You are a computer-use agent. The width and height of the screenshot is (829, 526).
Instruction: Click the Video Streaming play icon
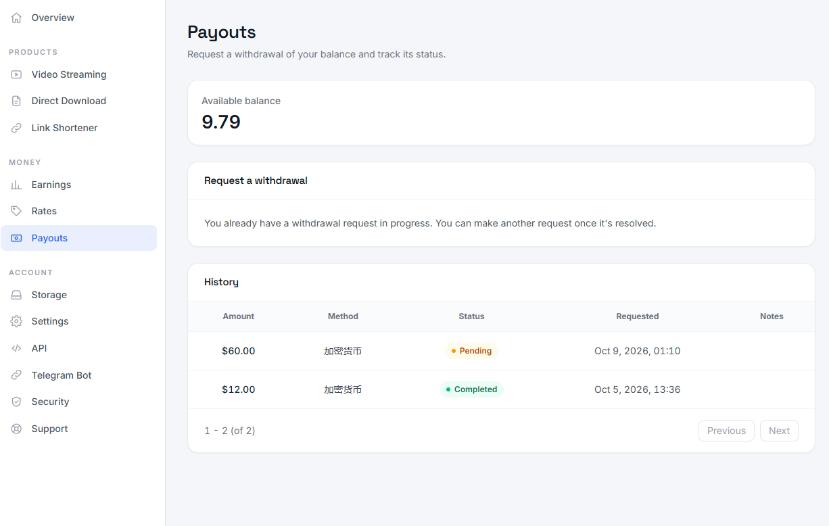pos(16,75)
